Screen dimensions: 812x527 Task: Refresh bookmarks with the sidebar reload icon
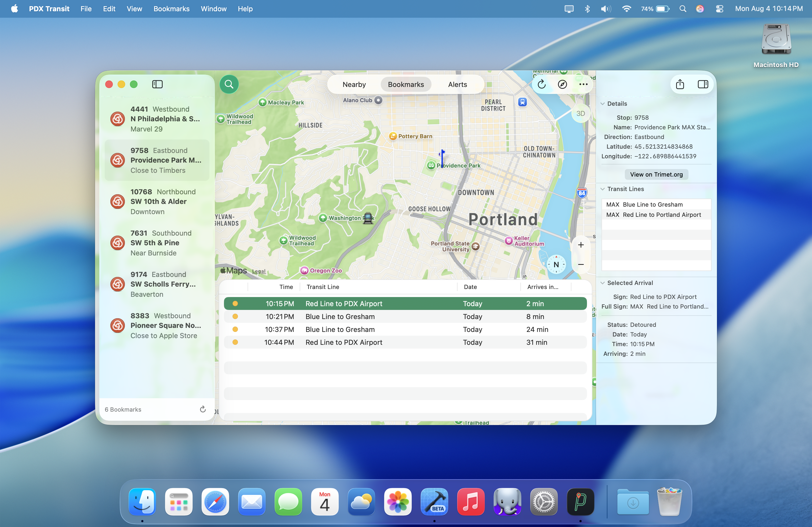coord(203,409)
